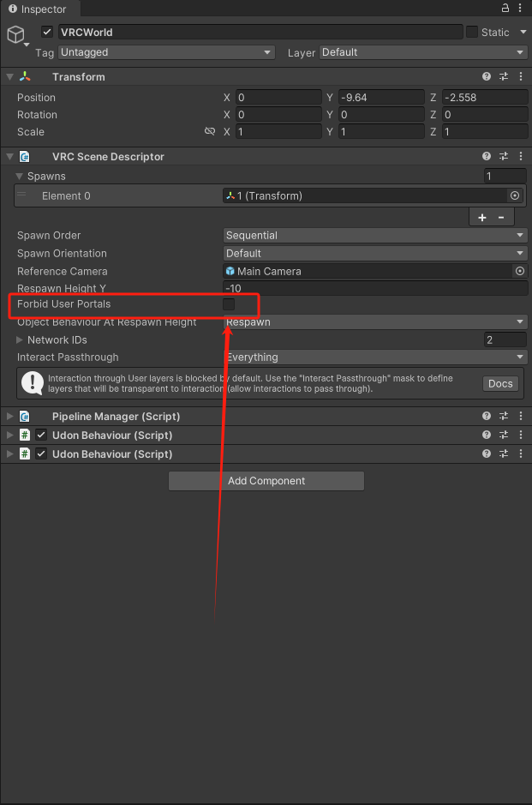Click the Position Z field showing -2.558
Image resolution: width=532 pixels, height=805 pixels.
coord(485,98)
